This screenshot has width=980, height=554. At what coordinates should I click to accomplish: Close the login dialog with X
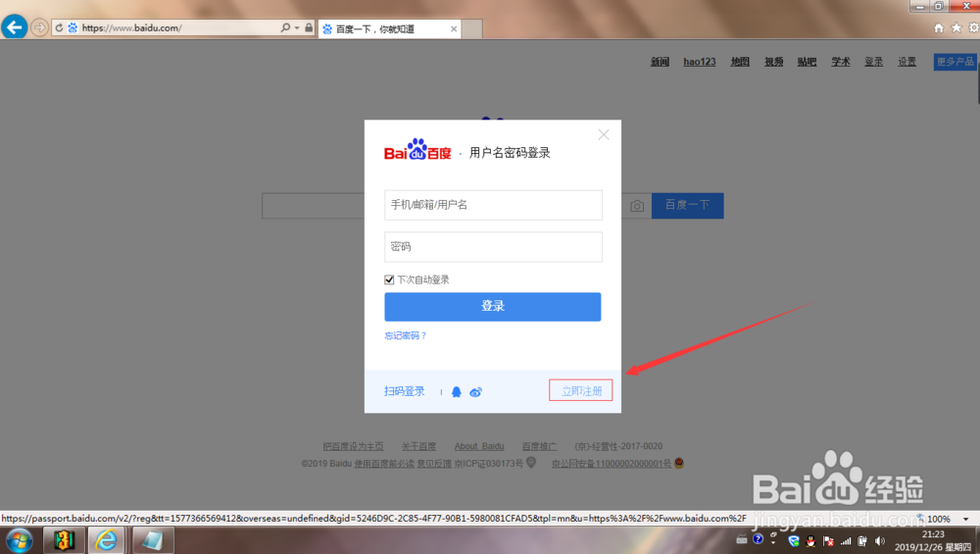603,134
